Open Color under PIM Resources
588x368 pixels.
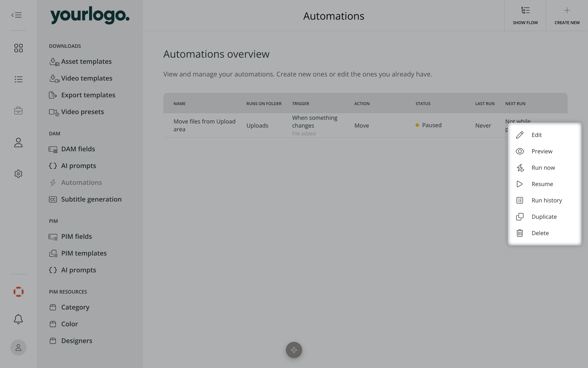click(x=63, y=324)
